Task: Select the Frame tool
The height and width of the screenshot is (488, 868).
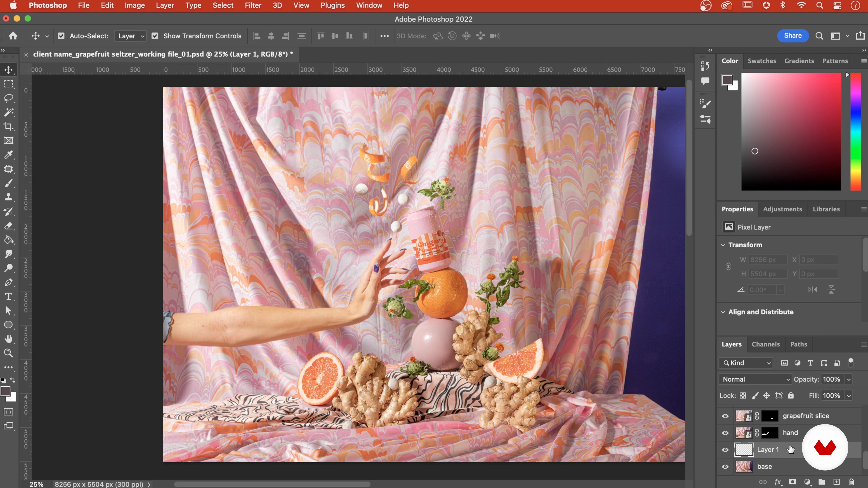Action: pos(9,141)
